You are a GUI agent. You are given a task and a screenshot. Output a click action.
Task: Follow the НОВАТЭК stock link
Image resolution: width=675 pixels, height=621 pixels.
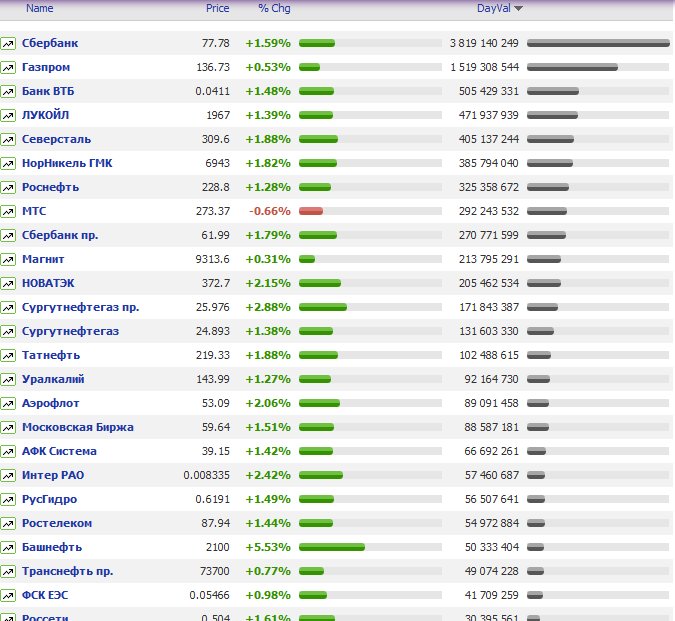(48, 283)
